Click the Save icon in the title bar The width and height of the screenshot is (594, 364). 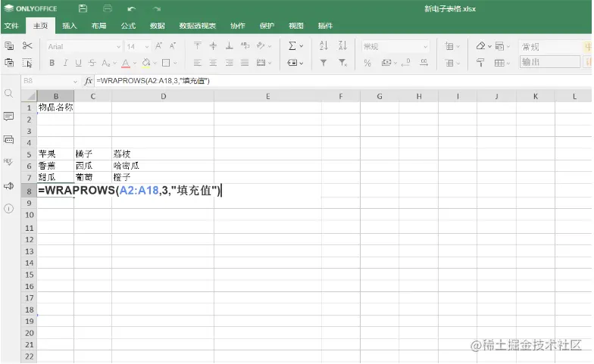click(83, 8)
